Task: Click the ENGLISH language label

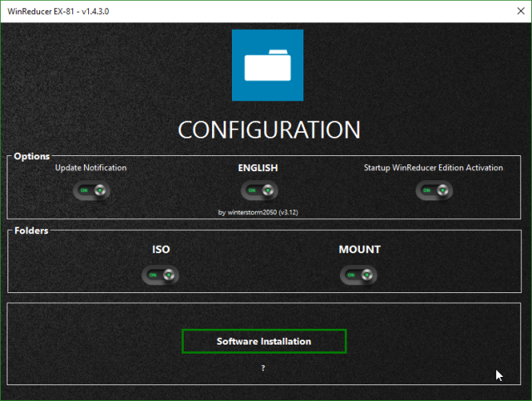Action: [x=258, y=169]
